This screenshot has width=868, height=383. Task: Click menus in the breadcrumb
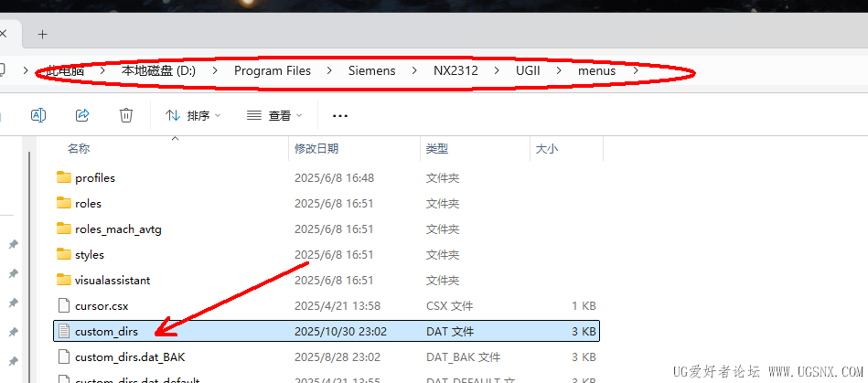(596, 71)
